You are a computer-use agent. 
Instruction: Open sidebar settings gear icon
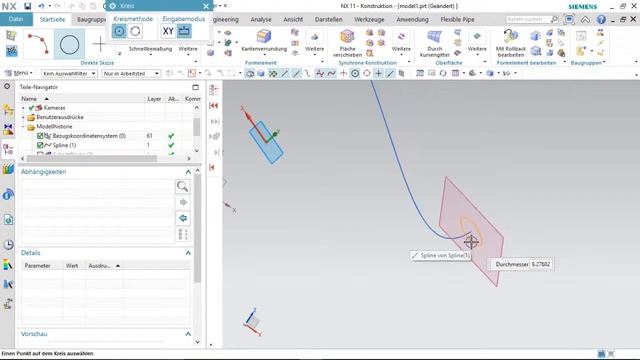(7, 87)
